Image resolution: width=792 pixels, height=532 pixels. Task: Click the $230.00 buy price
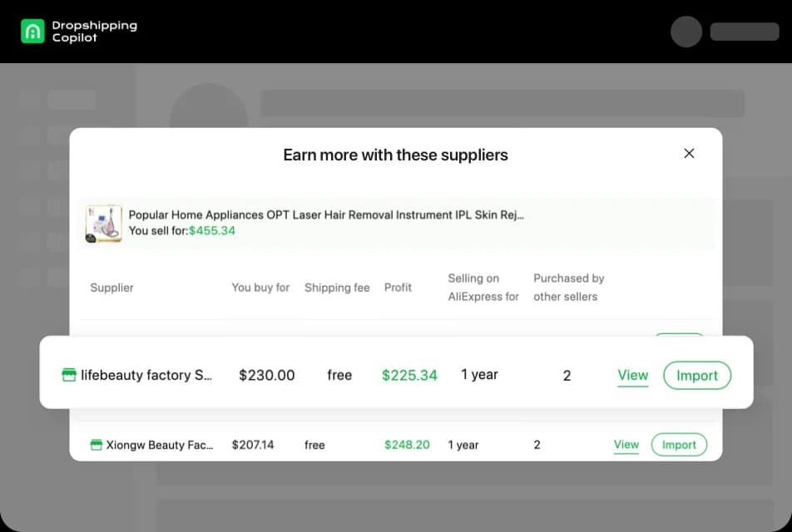tap(267, 375)
